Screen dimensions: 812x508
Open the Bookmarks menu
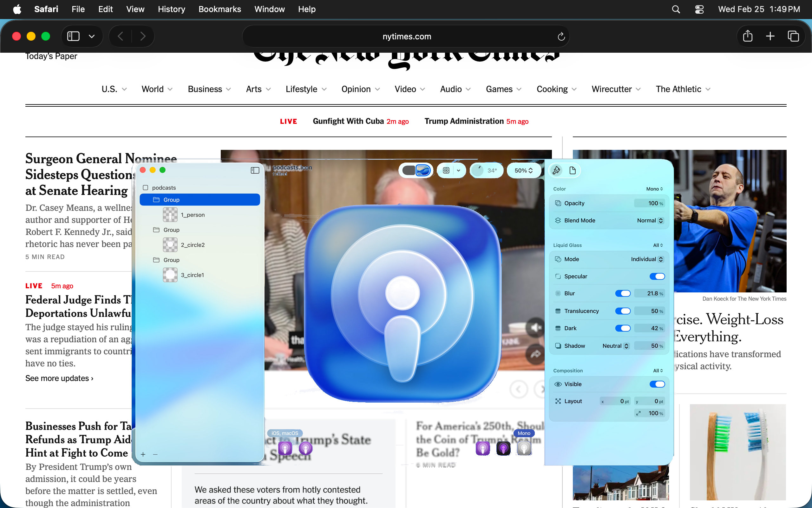pyautogui.click(x=220, y=9)
